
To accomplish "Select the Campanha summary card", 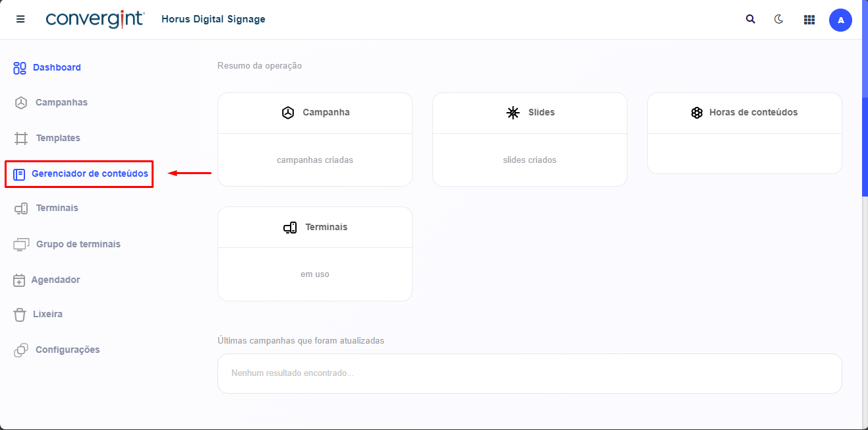I will pos(315,139).
